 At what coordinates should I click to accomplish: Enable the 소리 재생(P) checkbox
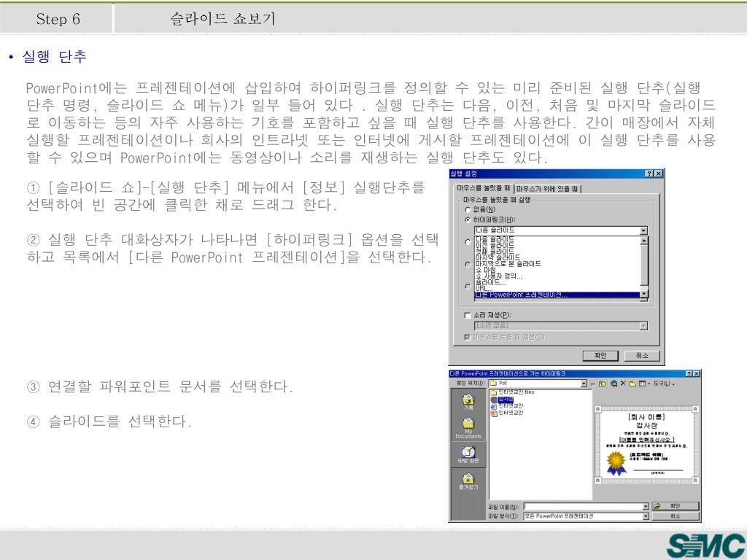click(468, 315)
